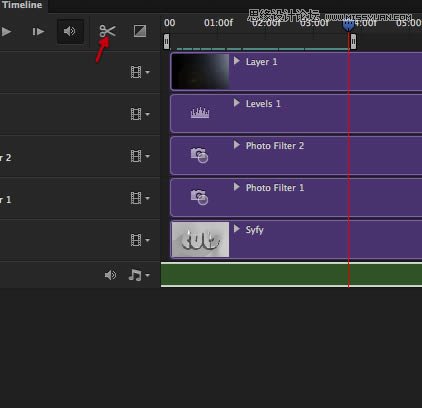Expand the Levels 1 clip properties
This screenshot has height=408, width=422.
tap(237, 103)
